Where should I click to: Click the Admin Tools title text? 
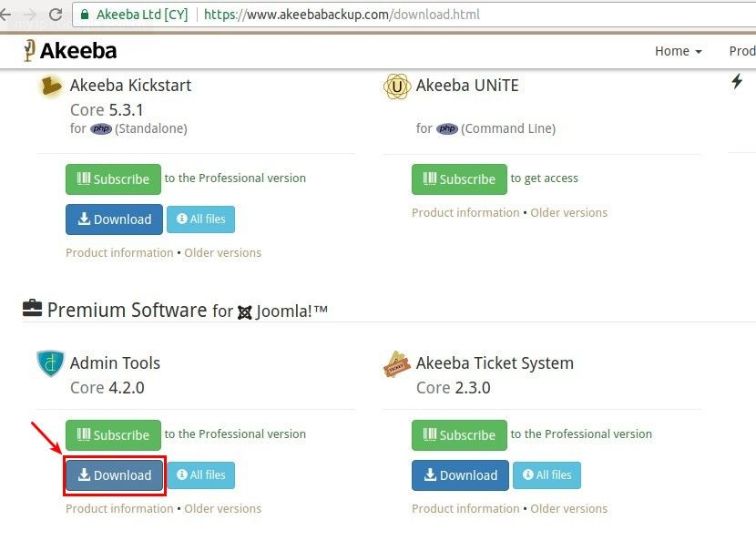click(116, 363)
